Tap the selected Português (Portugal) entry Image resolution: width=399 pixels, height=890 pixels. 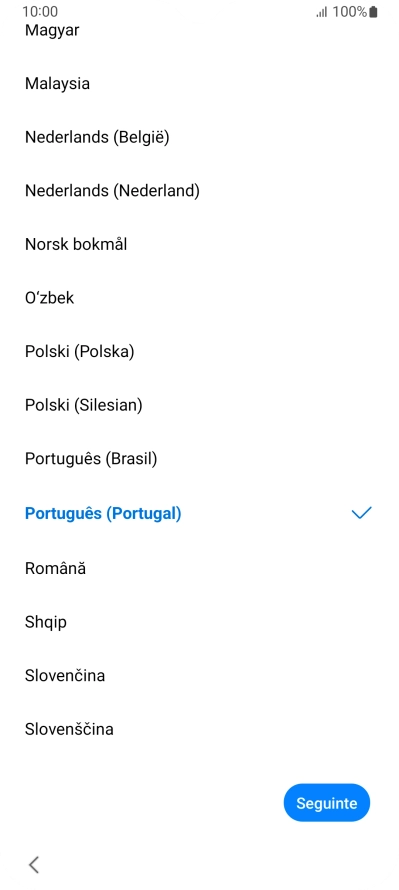(x=199, y=513)
